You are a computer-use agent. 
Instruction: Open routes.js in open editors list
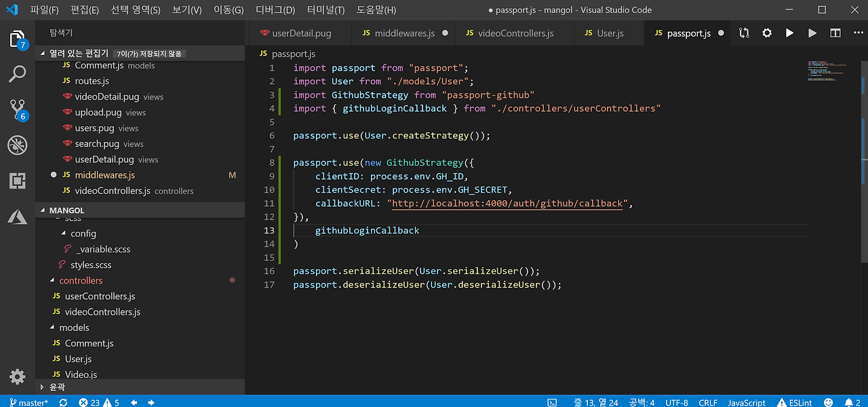[92, 81]
